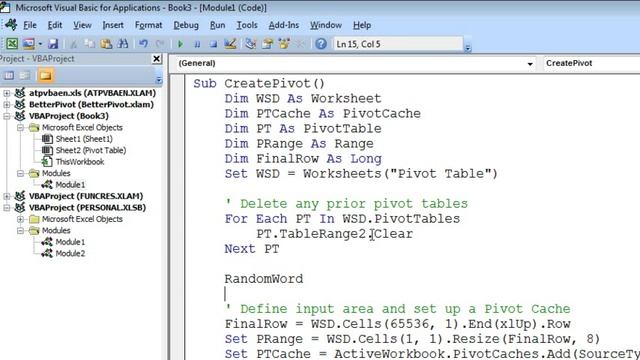Click the Toggle Folders icon in Project pane

click(x=45, y=76)
